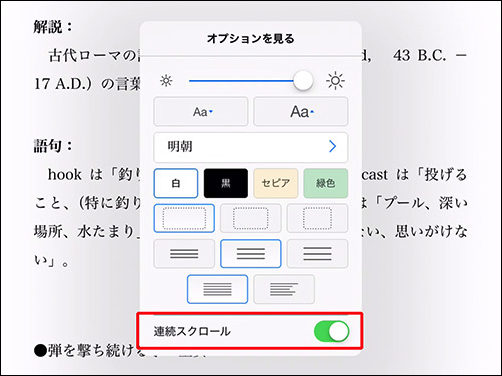Click the word cast in the text

(x=374, y=175)
